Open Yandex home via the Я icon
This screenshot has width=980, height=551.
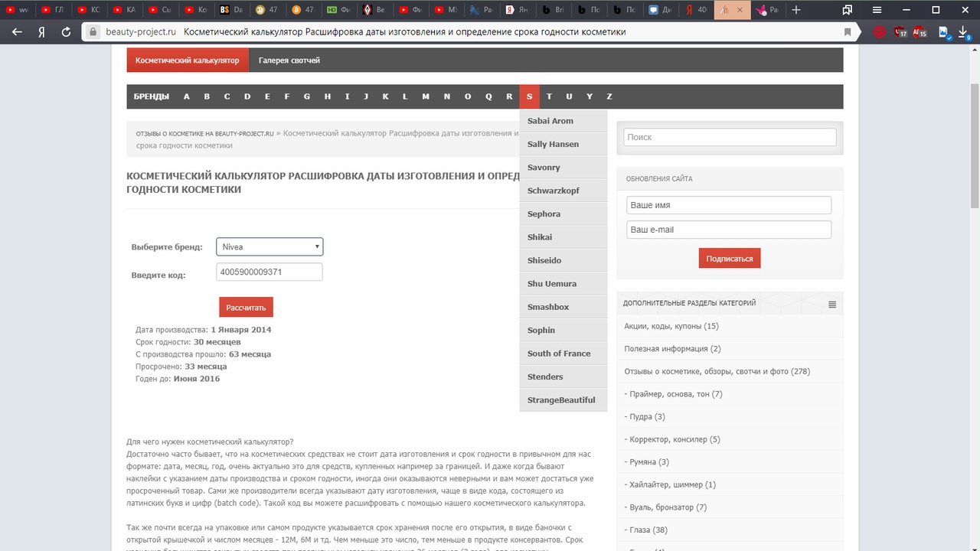(41, 32)
